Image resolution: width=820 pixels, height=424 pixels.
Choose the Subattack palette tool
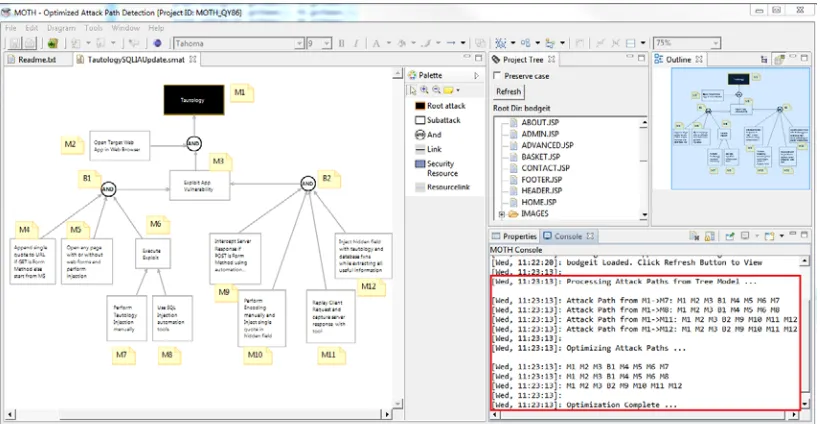click(x=438, y=120)
